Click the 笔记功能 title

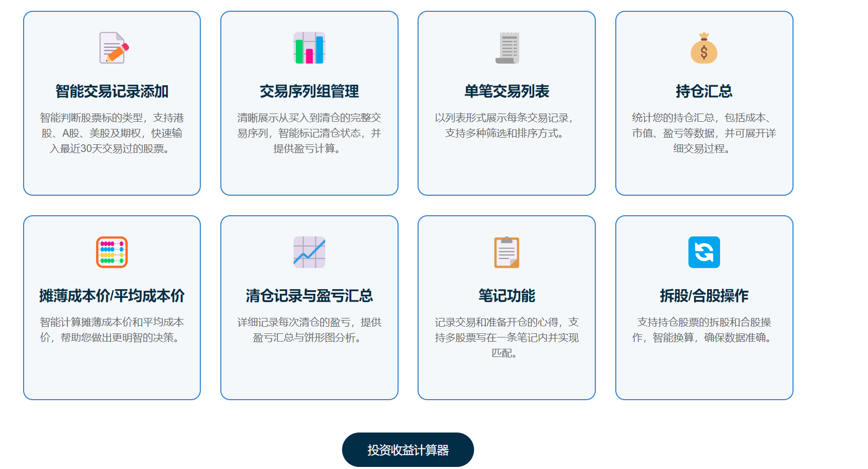[507, 296]
